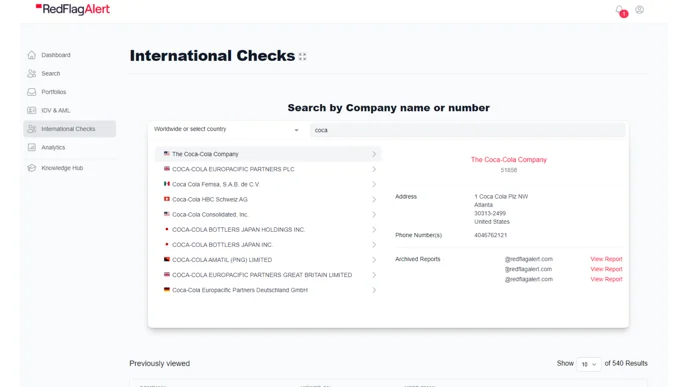
Task: Open The Coca-Cola Company red title link
Action: click(509, 160)
